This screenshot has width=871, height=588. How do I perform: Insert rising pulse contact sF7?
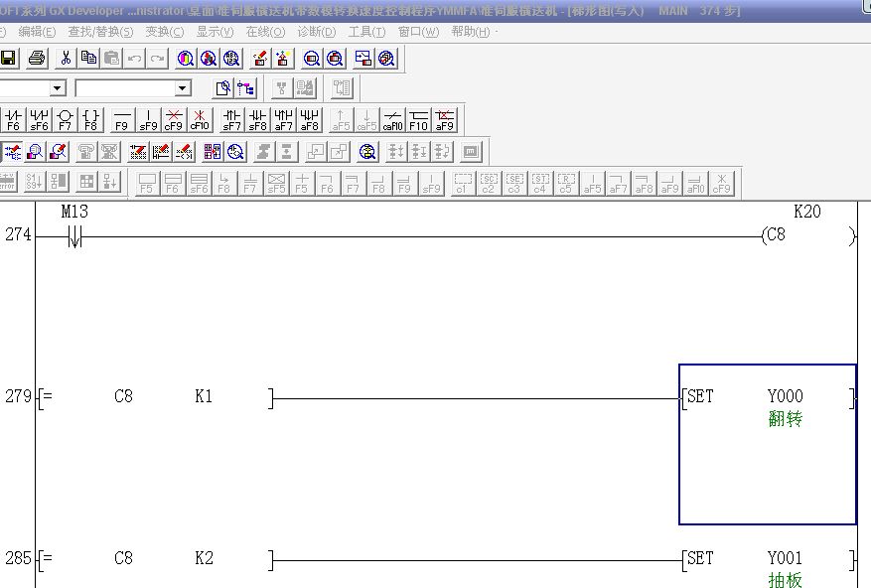(231, 120)
